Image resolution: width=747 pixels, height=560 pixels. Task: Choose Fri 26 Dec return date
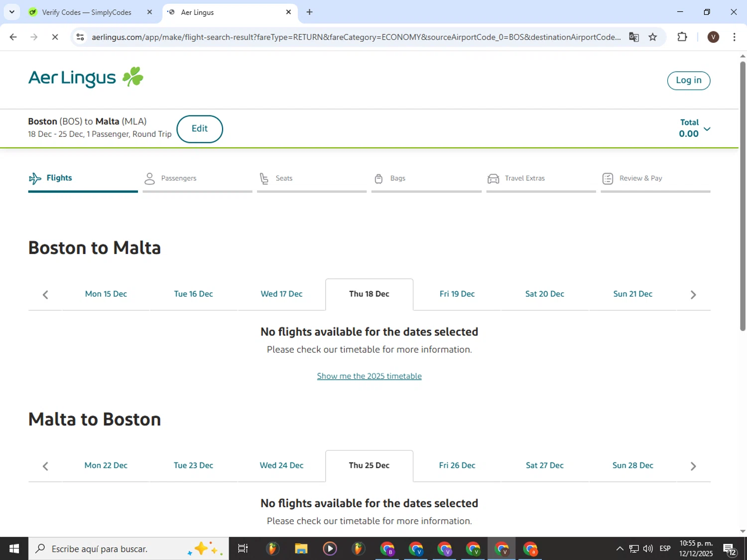(x=457, y=465)
